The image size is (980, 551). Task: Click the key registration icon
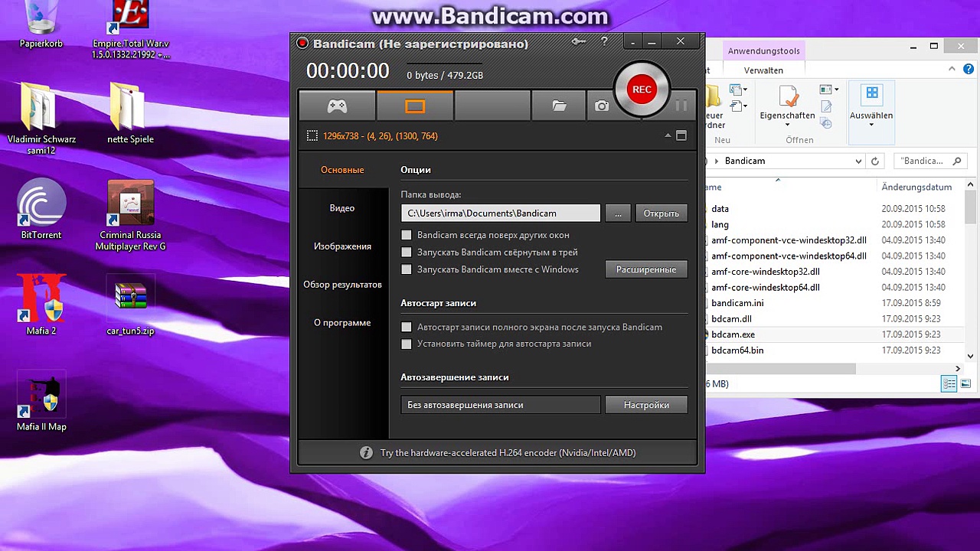click(579, 42)
